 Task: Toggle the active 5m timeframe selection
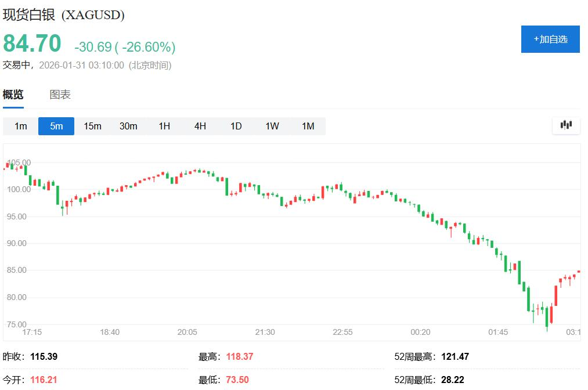click(56, 125)
